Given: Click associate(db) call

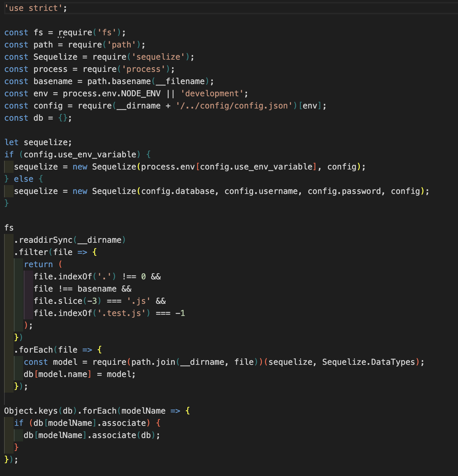Looking at the screenshot, I should click(124, 435).
